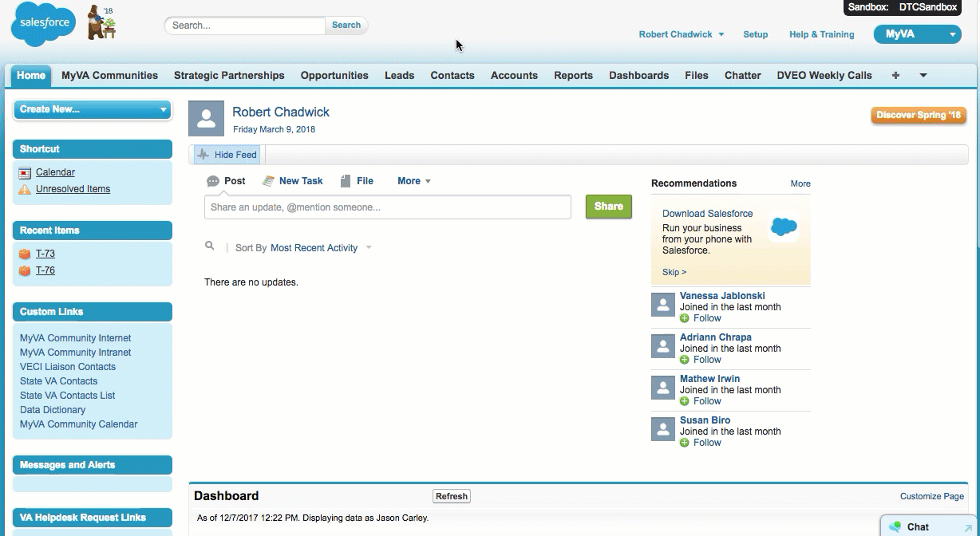Open the Sort By Most Recent Activity dropdown

point(322,248)
